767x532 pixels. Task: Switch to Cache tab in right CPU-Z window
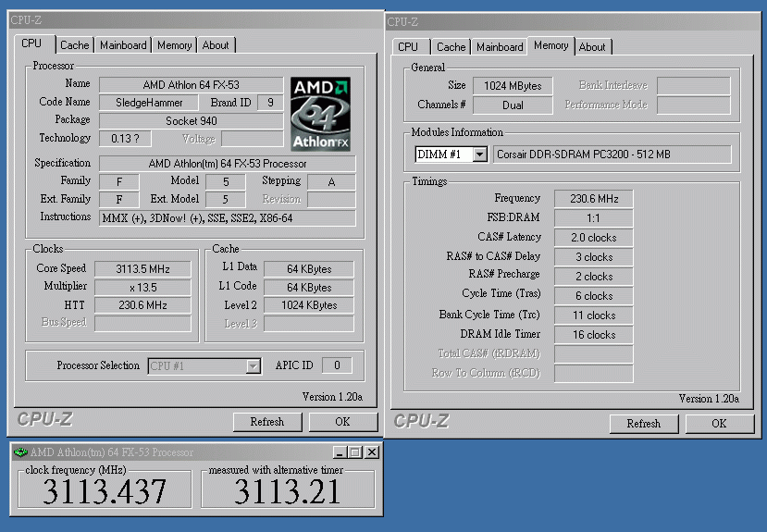pos(451,47)
